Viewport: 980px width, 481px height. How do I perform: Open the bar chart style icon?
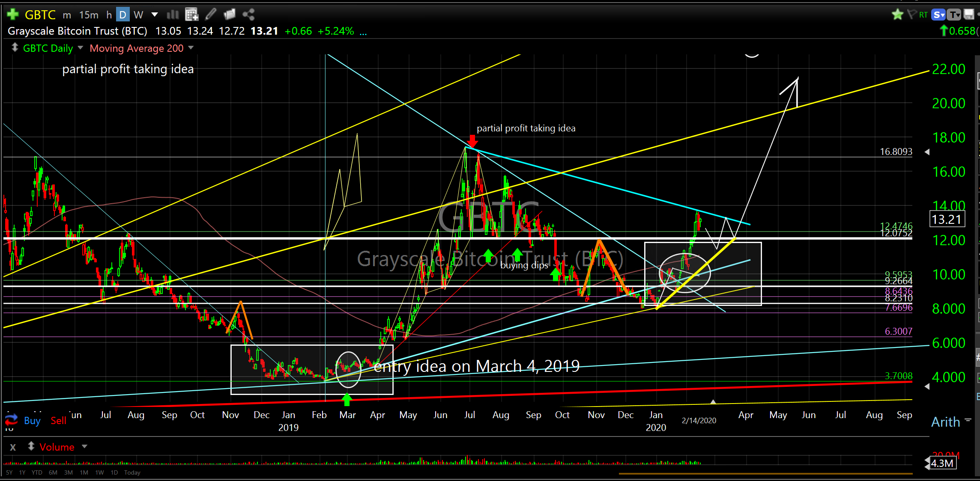(x=172, y=15)
